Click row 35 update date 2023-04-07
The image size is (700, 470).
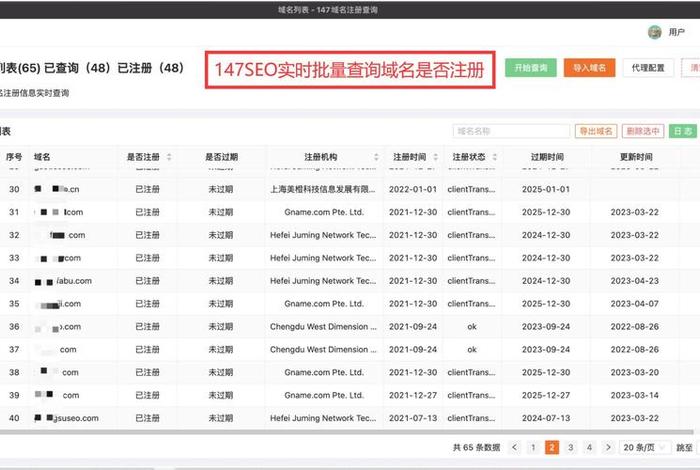coord(635,304)
